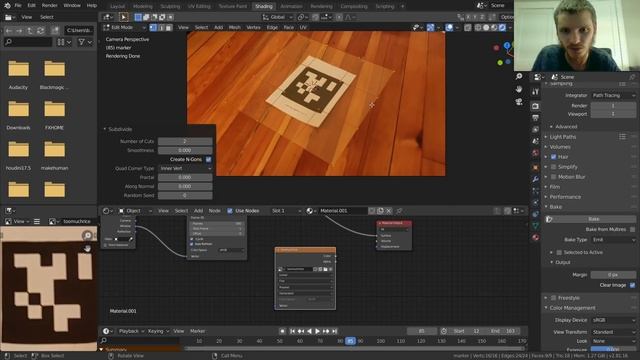Click the current frame marker 85
640x360 pixels.
coord(350,341)
